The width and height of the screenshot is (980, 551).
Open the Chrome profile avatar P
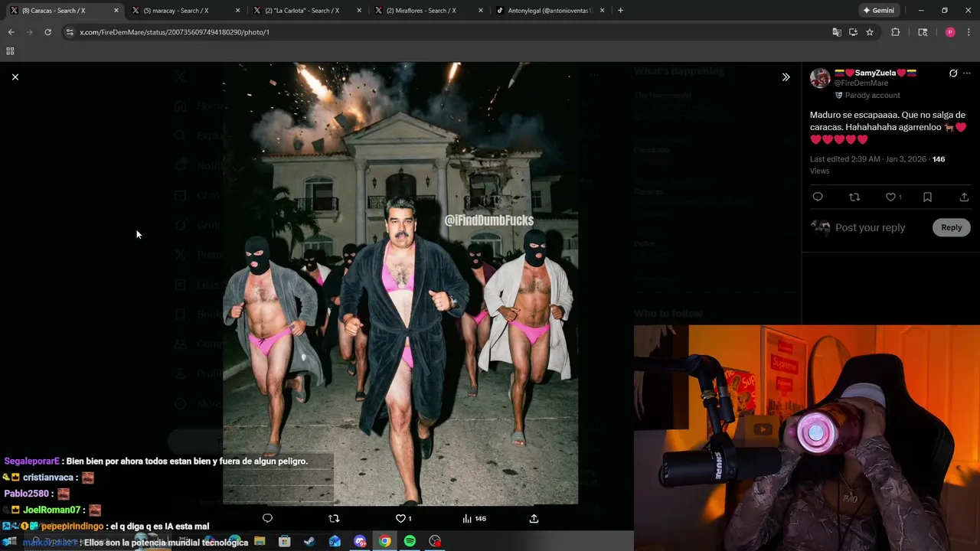tap(950, 32)
